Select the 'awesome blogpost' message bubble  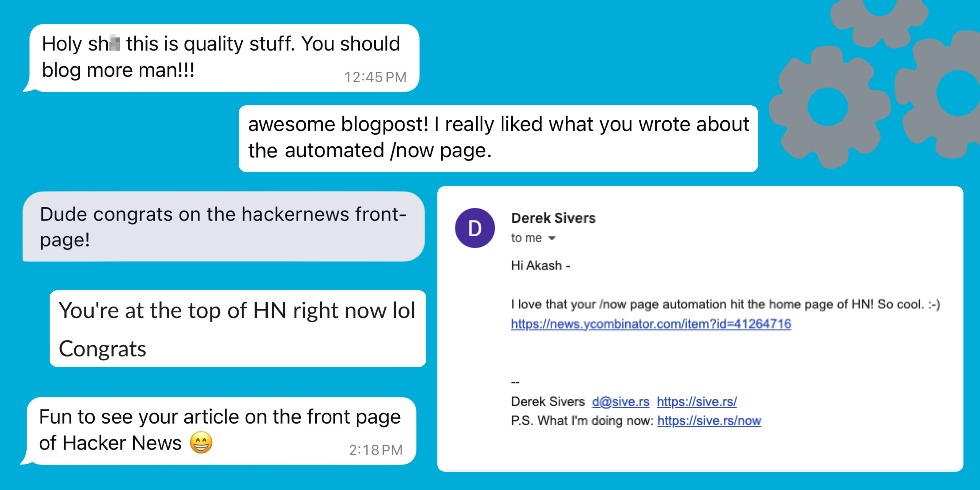[x=498, y=138]
